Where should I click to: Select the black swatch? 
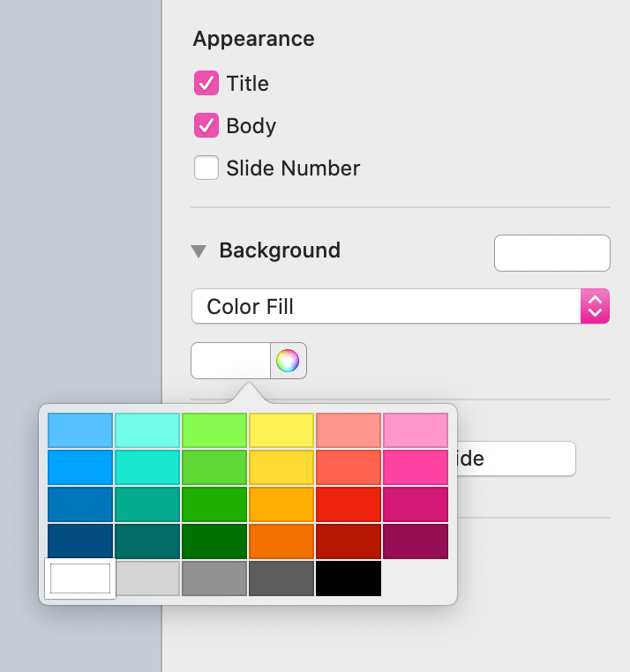349,579
